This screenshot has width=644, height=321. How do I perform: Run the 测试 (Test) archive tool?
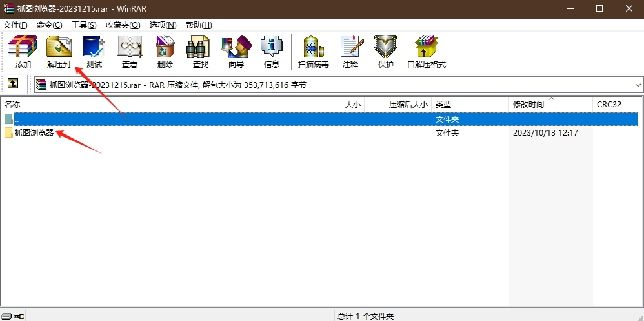click(94, 52)
